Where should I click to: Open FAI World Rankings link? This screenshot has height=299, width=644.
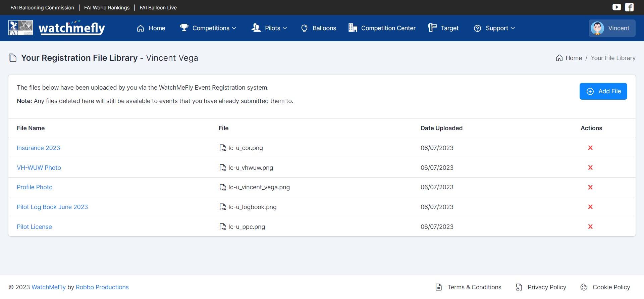pyautogui.click(x=107, y=7)
